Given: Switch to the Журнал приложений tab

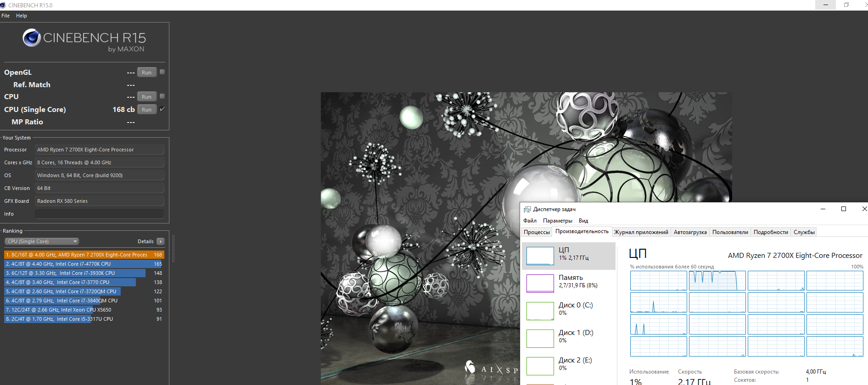Looking at the screenshot, I should click(x=641, y=232).
